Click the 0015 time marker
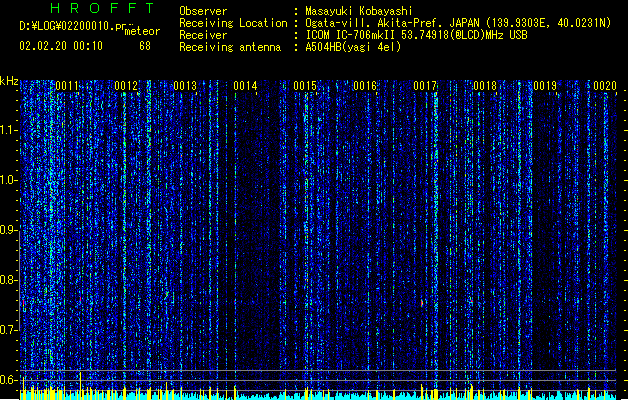Image resolution: width=629 pixels, height=400 pixels. pyautogui.click(x=305, y=86)
